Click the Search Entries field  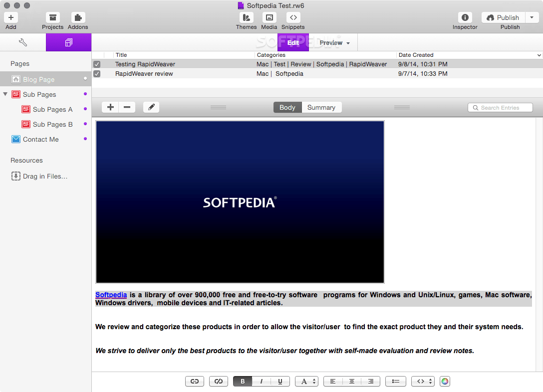coord(500,108)
